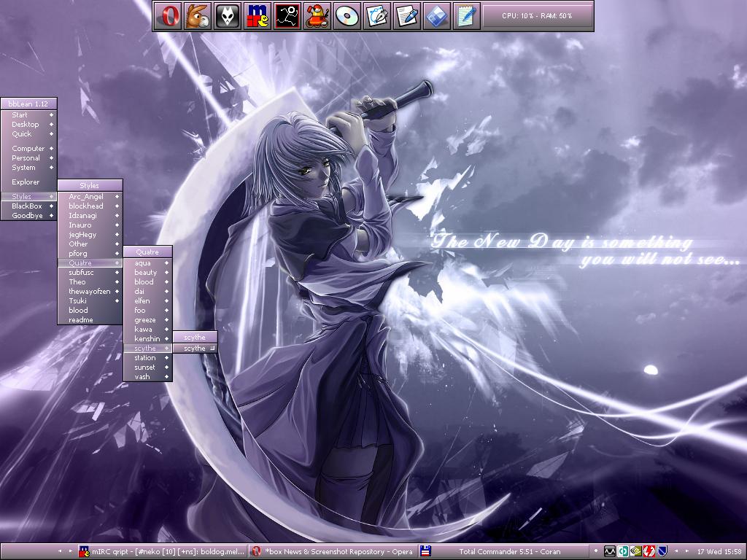Launch the Opera browser from the top dock
747x560 pixels.
[169, 16]
